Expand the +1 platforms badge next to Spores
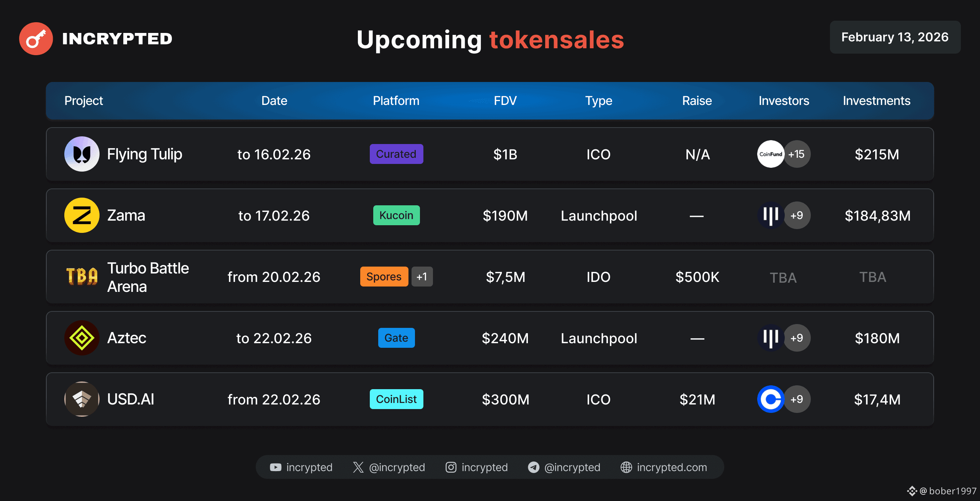This screenshot has height=501, width=980. point(422,277)
